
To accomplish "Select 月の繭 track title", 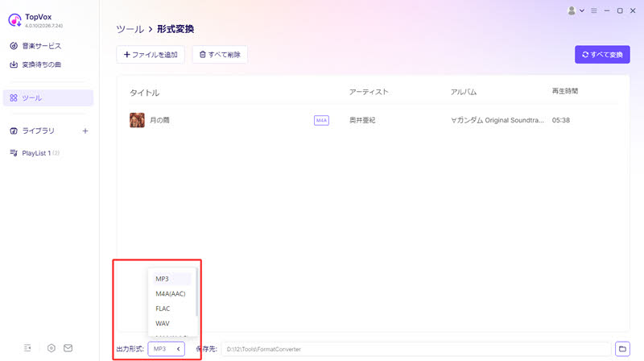I will (x=159, y=120).
